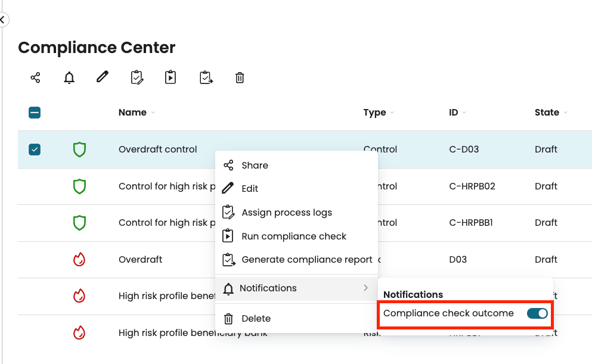
Task: Click the pencil Edit icon in the toolbar
Action: [103, 77]
